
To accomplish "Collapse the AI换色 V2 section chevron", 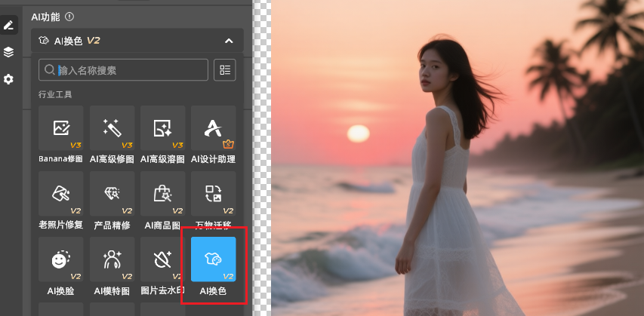I will 230,41.
